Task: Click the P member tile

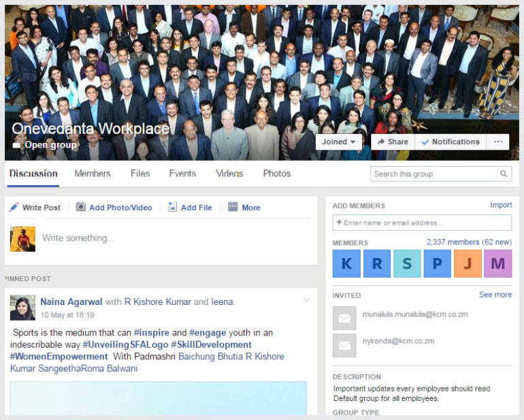Action: tap(438, 263)
